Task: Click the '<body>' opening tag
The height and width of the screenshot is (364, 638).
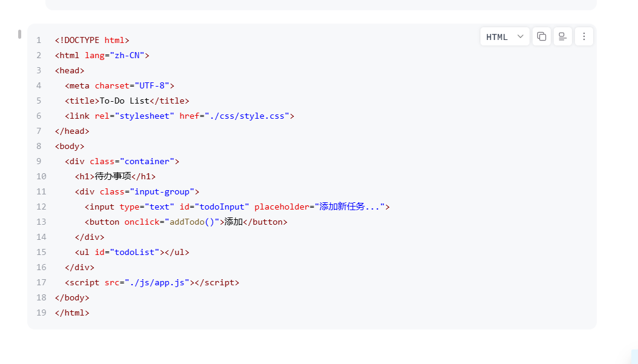Action: click(x=70, y=146)
